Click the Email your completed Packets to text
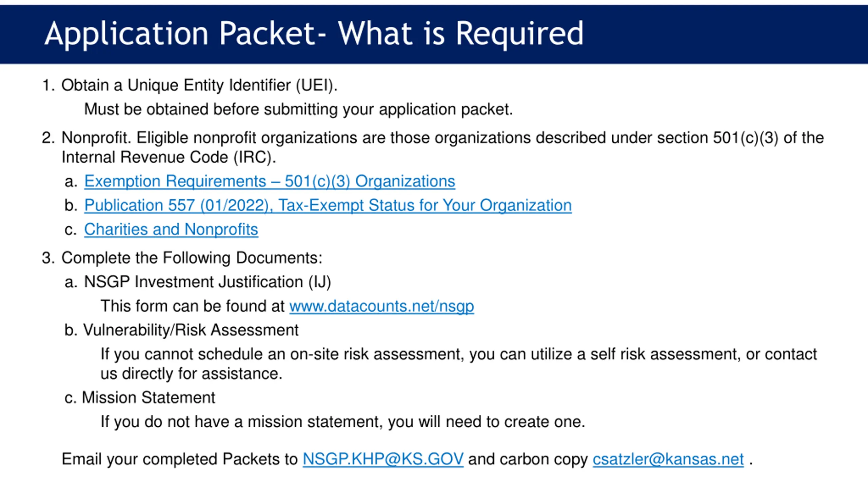Viewport: 868px width, 488px height. point(179,459)
